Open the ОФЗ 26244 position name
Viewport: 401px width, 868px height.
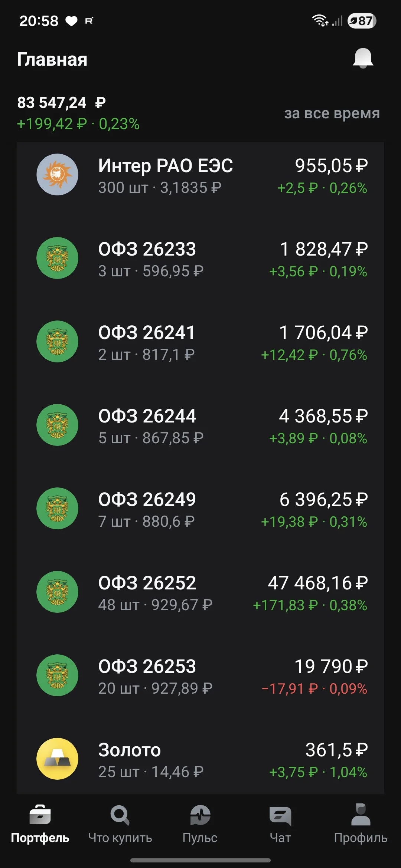pos(147,416)
